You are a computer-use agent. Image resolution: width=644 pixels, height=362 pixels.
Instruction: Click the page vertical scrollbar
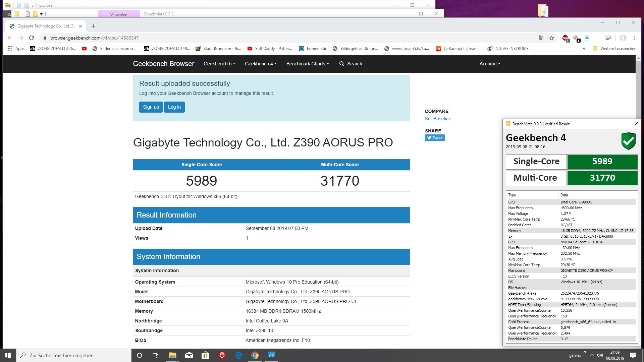click(638, 201)
